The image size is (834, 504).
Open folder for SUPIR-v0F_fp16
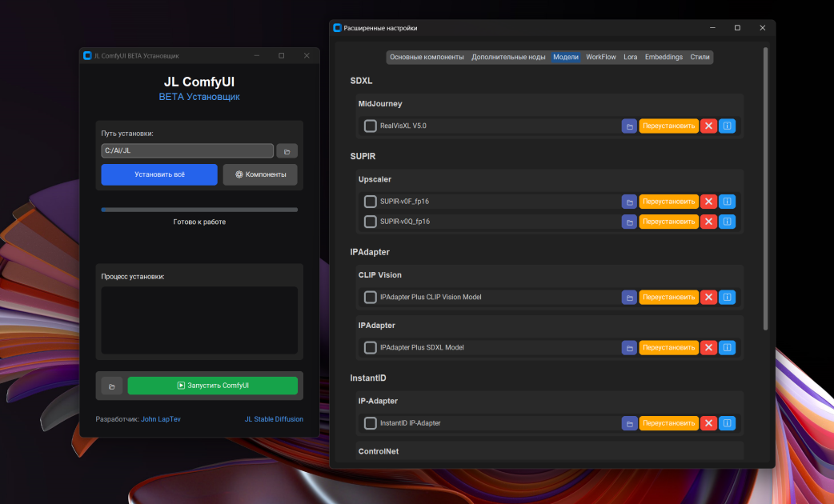[629, 202]
